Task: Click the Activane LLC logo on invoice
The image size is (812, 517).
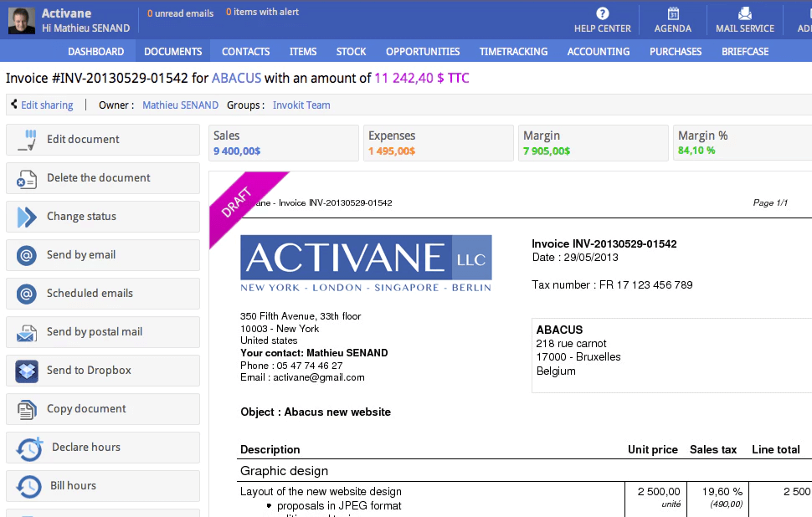Action: [366, 264]
